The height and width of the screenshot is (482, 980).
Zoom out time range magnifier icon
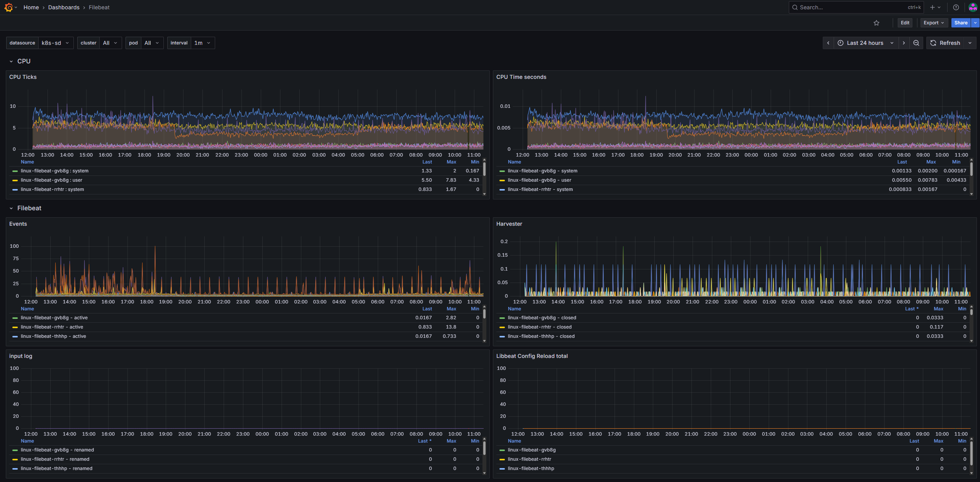916,43
